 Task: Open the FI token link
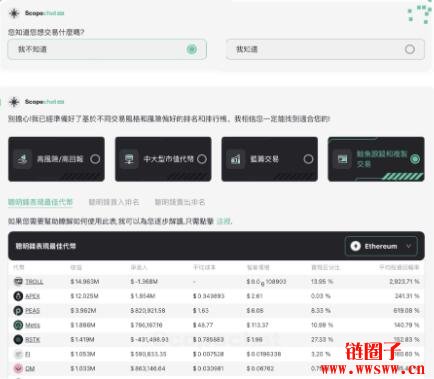point(28,354)
